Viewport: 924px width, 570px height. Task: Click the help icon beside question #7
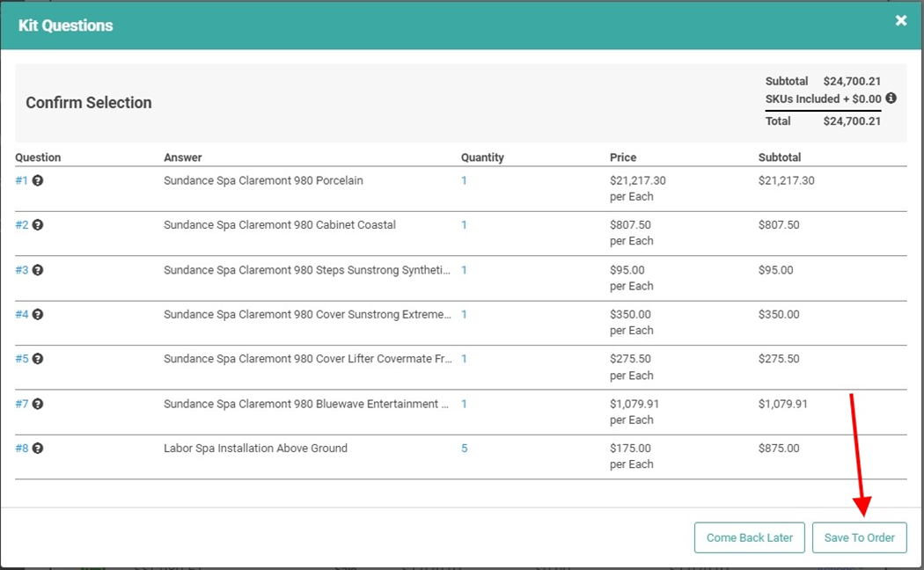click(x=38, y=404)
